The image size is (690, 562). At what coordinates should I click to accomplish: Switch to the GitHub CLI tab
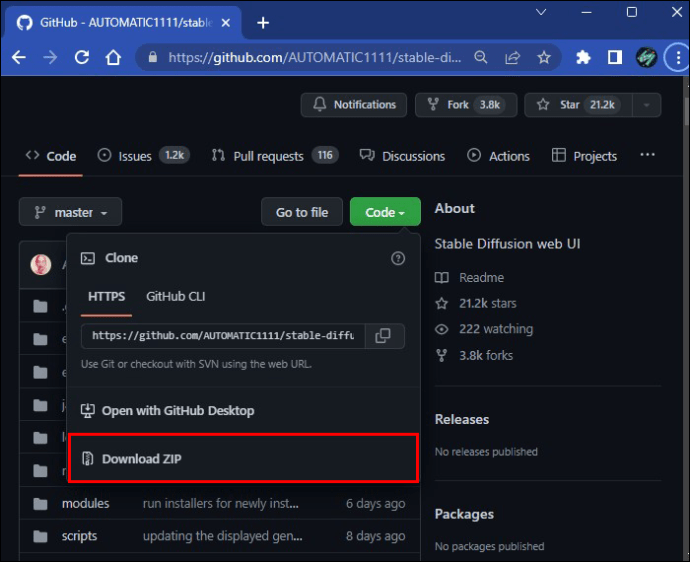[x=176, y=297]
